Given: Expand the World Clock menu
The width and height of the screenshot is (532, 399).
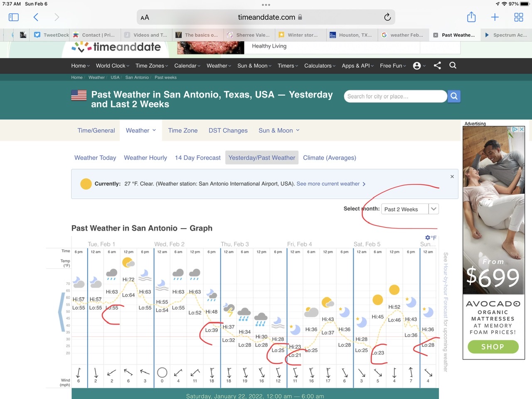Looking at the screenshot, I should click(x=112, y=66).
